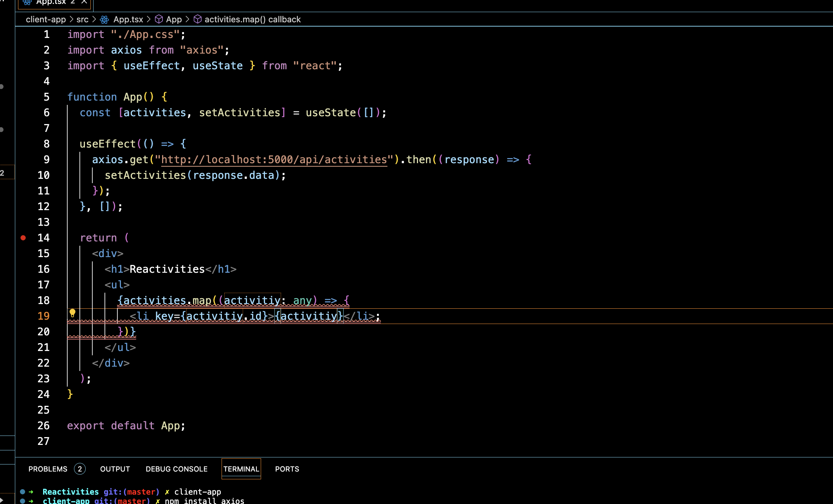Click cube icon before activities.map() callback breadcrumb

point(198,19)
